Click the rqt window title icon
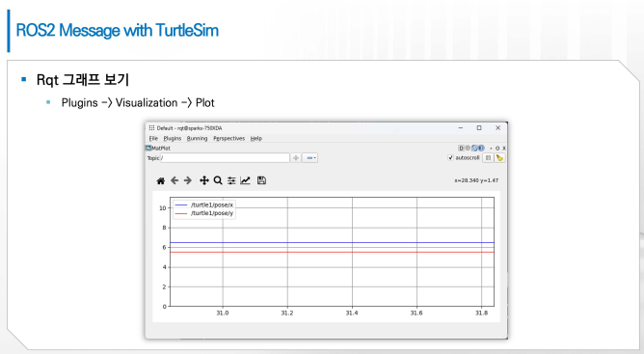The image size is (644, 354). coord(151,128)
